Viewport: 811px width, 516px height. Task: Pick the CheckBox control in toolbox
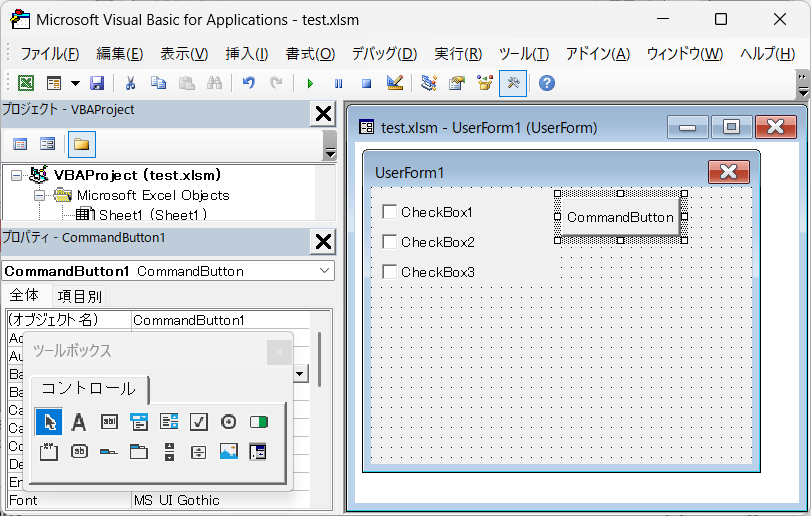(199, 421)
